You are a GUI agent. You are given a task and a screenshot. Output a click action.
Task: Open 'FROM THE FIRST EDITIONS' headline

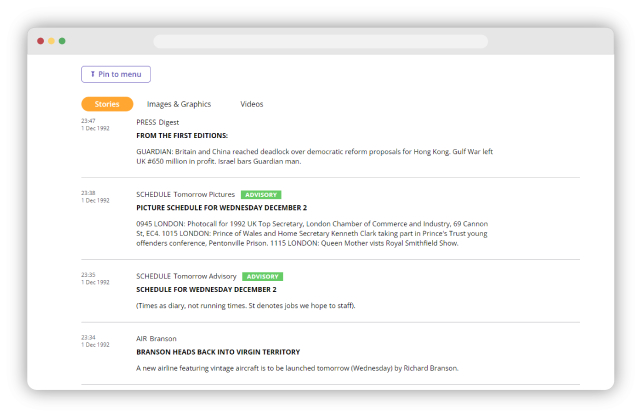click(182, 135)
